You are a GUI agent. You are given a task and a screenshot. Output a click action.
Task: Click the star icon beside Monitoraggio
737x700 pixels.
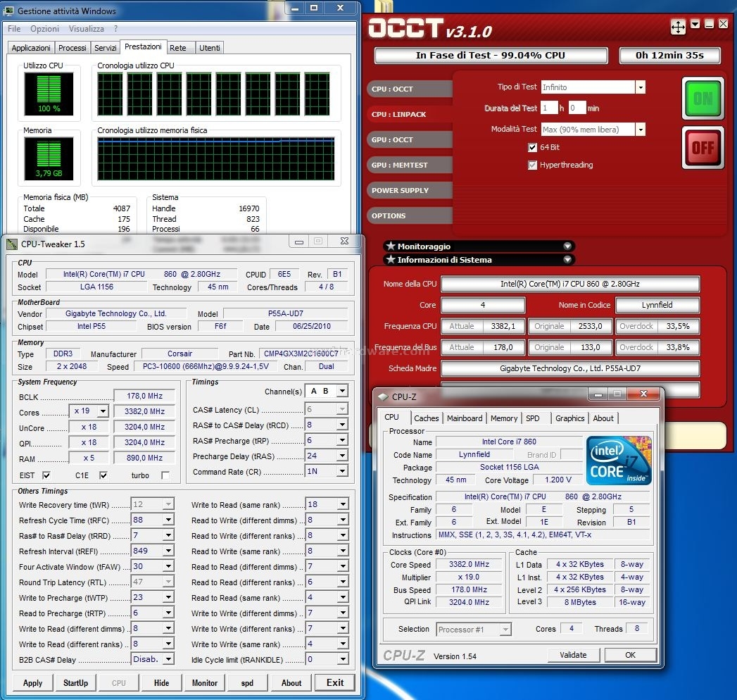[x=390, y=246]
